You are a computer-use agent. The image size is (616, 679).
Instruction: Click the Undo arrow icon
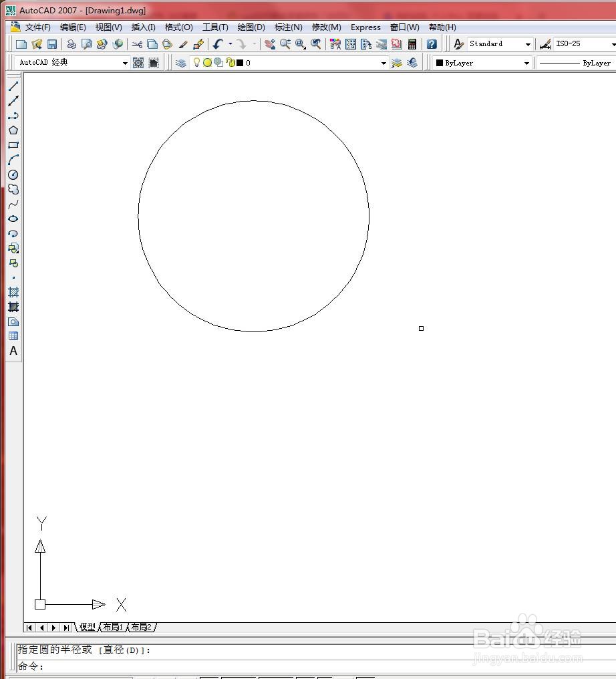(x=218, y=43)
